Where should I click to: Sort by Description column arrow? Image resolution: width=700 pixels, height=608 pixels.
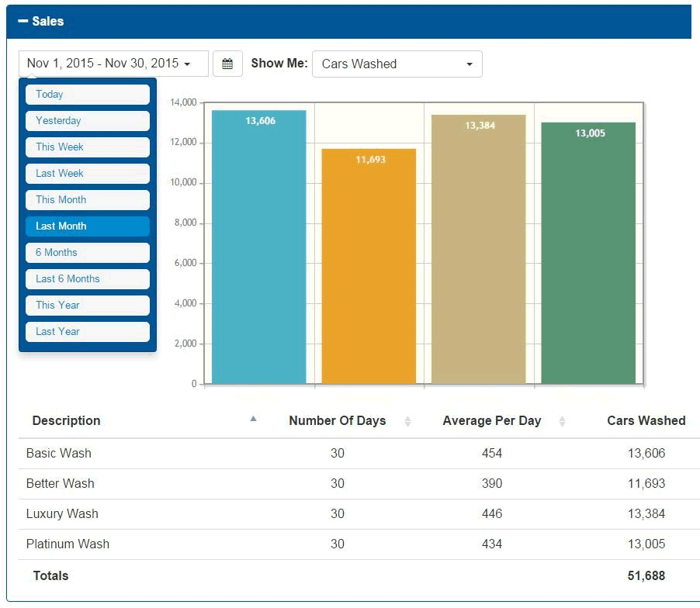(253, 420)
